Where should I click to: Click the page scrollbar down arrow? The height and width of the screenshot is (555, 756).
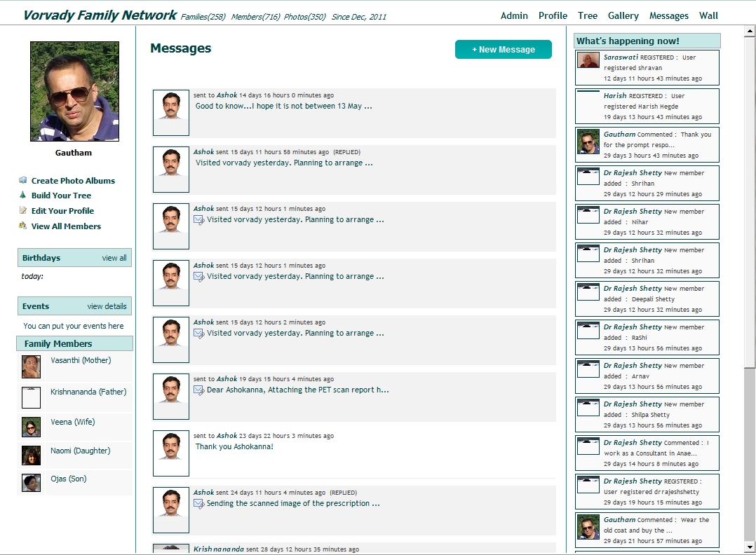(x=750, y=547)
